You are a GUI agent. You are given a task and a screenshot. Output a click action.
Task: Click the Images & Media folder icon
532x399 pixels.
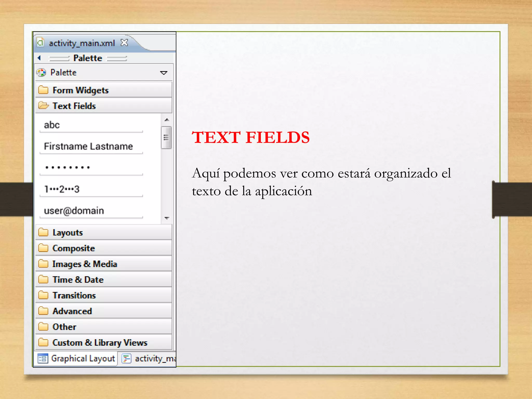(43, 264)
